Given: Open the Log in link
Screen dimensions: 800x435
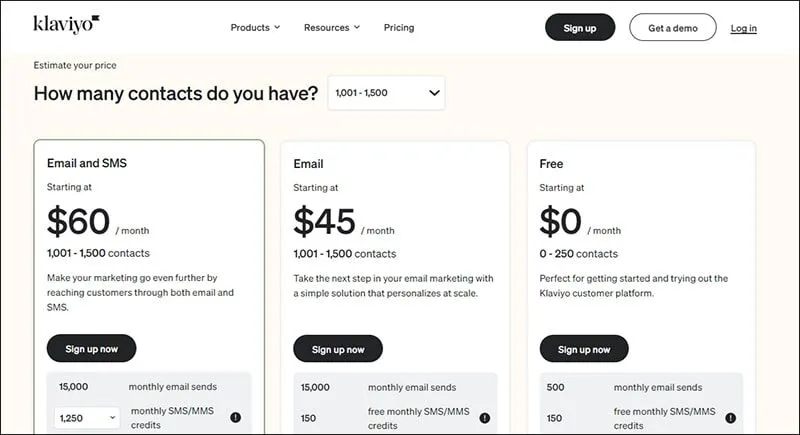Looking at the screenshot, I should point(743,28).
